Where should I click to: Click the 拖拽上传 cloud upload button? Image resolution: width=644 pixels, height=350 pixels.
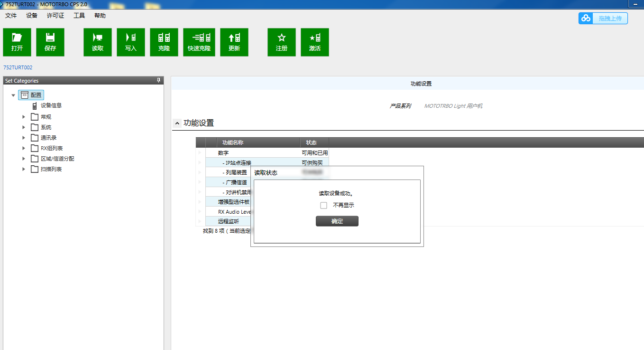pos(603,19)
